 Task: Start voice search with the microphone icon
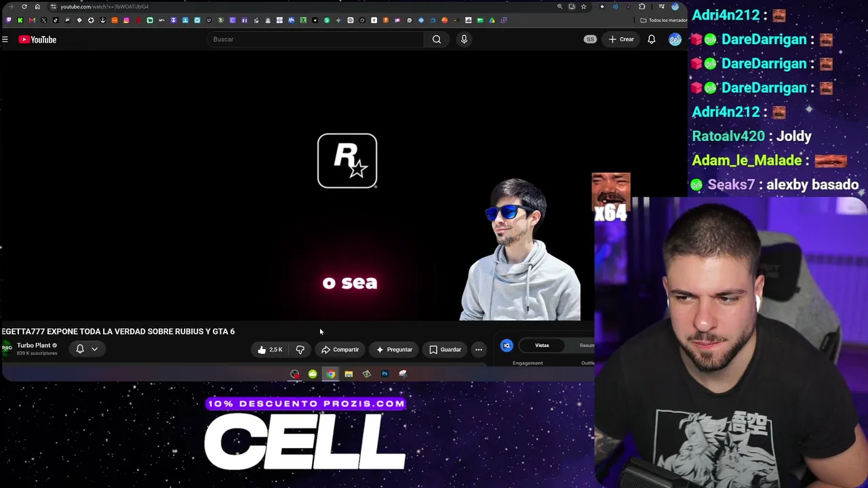coord(464,39)
